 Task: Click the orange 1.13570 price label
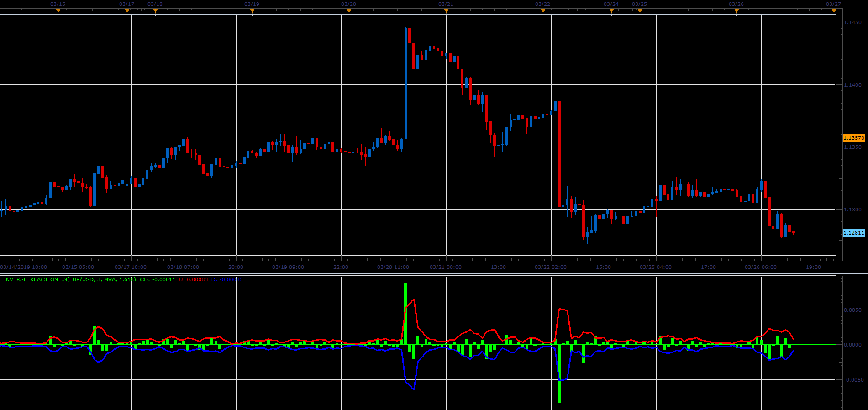pyautogui.click(x=853, y=138)
